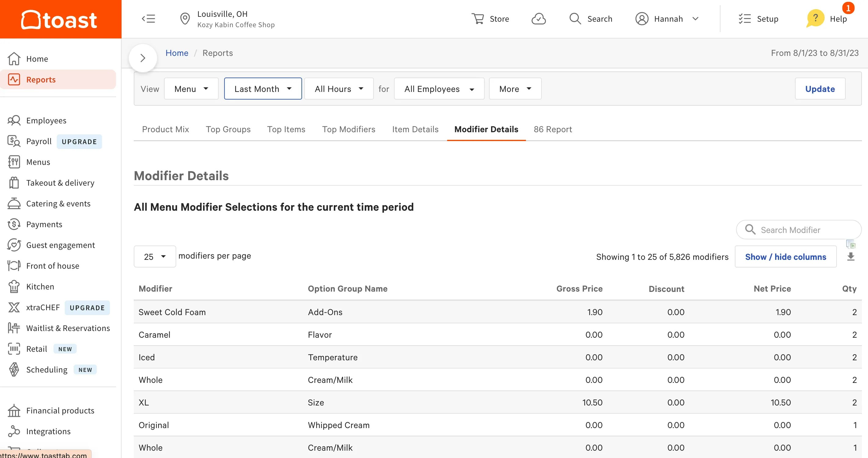Open the Last Month date range dropdown
This screenshot has width=868, height=458.
coord(263,89)
